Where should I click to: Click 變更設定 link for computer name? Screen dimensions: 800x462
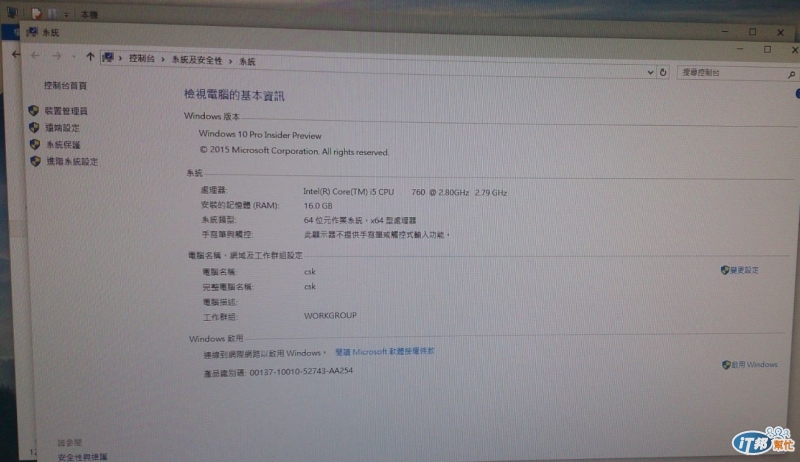click(x=744, y=270)
